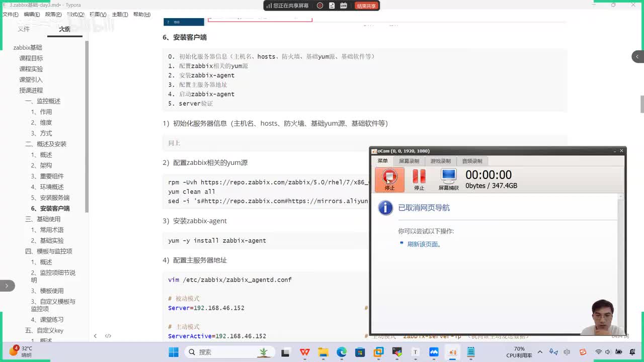
Task: Click the line Server=192.168.46.152
Action: [x=206, y=308]
